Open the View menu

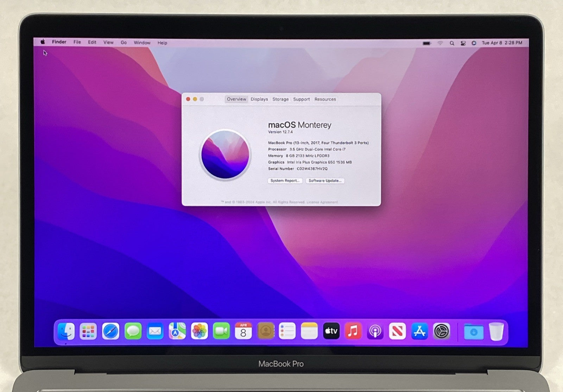click(x=108, y=43)
